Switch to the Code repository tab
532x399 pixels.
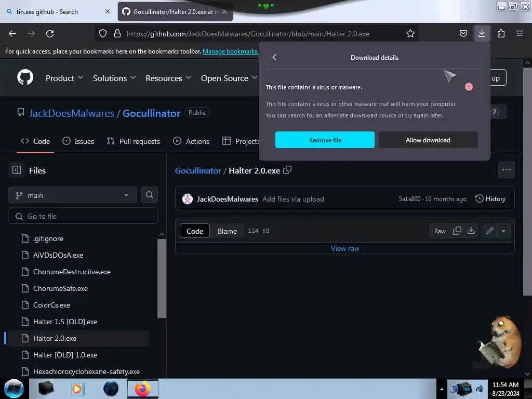click(35, 141)
